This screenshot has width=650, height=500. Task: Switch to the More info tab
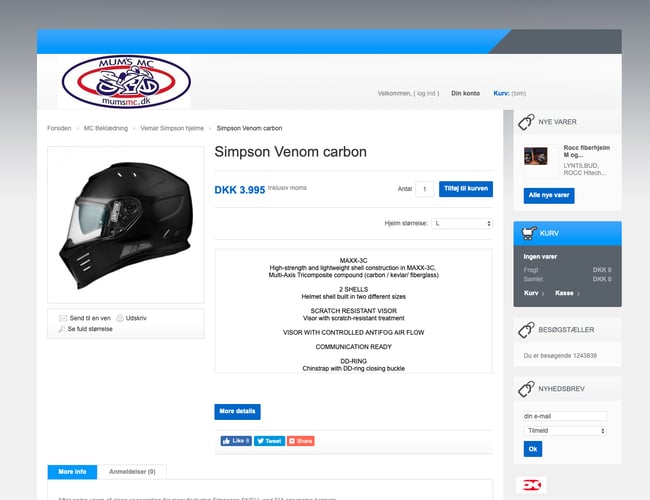72,472
